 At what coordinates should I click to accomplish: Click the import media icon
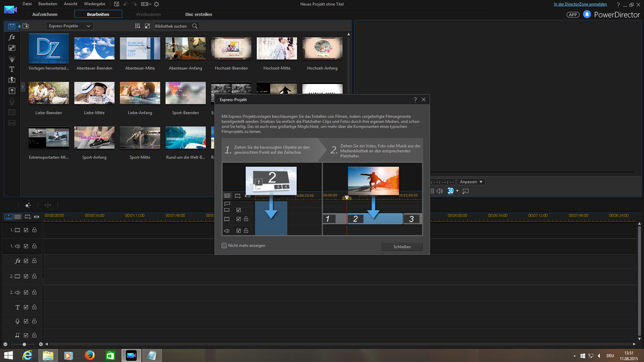click(x=26, y=26)
